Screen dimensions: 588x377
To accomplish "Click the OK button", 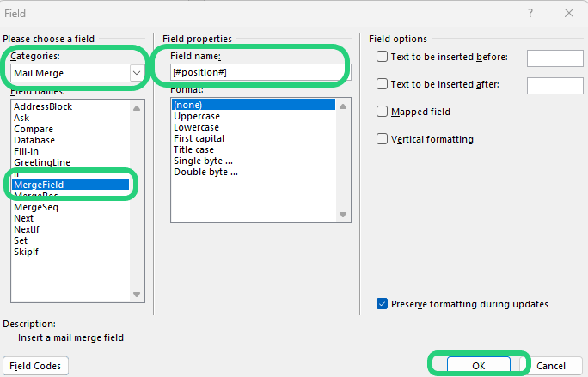I will tap(479, 366).
